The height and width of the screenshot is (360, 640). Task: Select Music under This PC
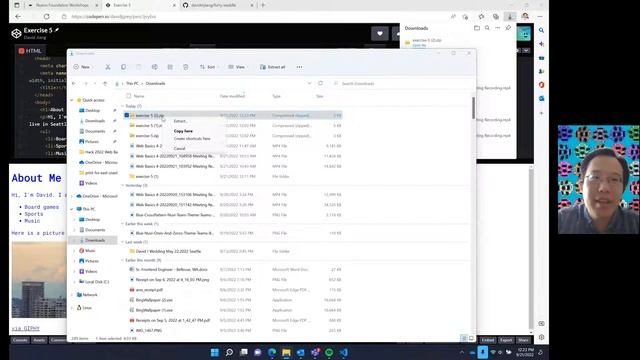tap(90, 251)
